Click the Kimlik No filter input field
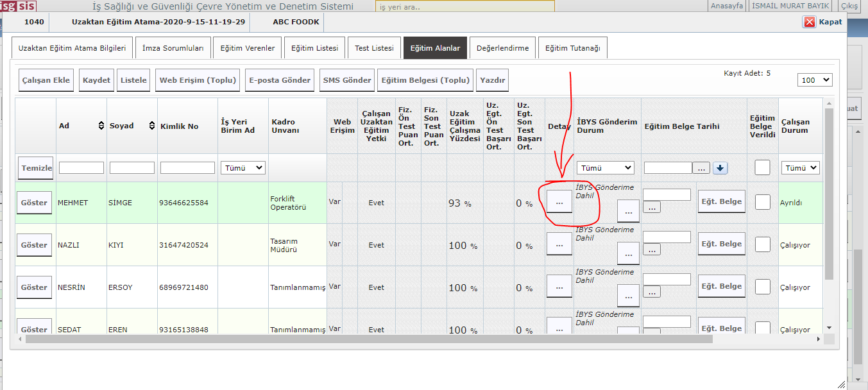The image size is (868, 390). [x=187, y=167]
